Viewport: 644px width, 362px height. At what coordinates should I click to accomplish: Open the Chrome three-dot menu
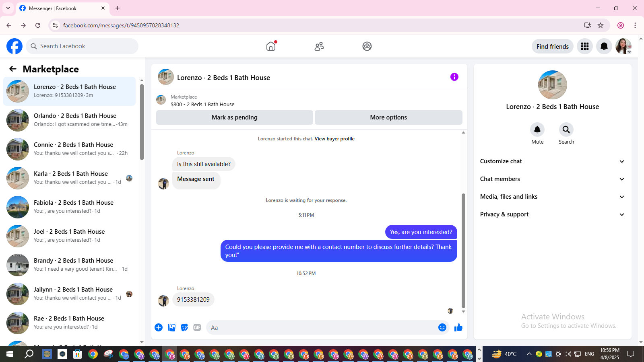coord(635,25)
